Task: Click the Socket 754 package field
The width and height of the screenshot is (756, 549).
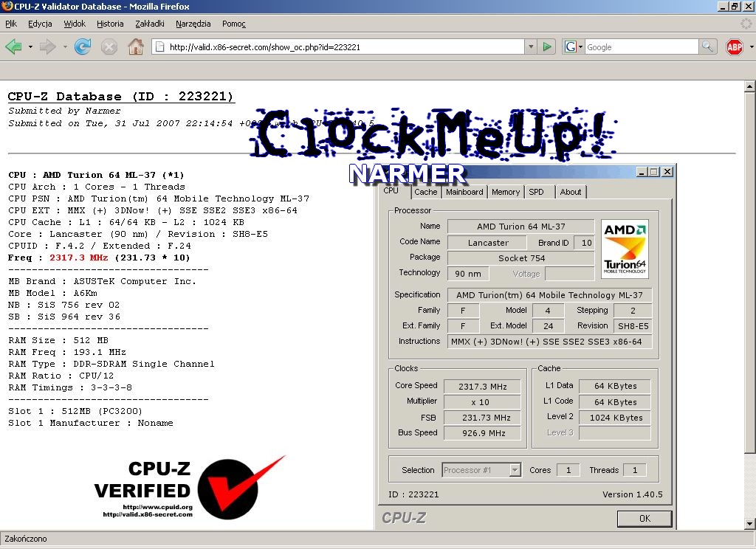Action: tap(521, 258)
